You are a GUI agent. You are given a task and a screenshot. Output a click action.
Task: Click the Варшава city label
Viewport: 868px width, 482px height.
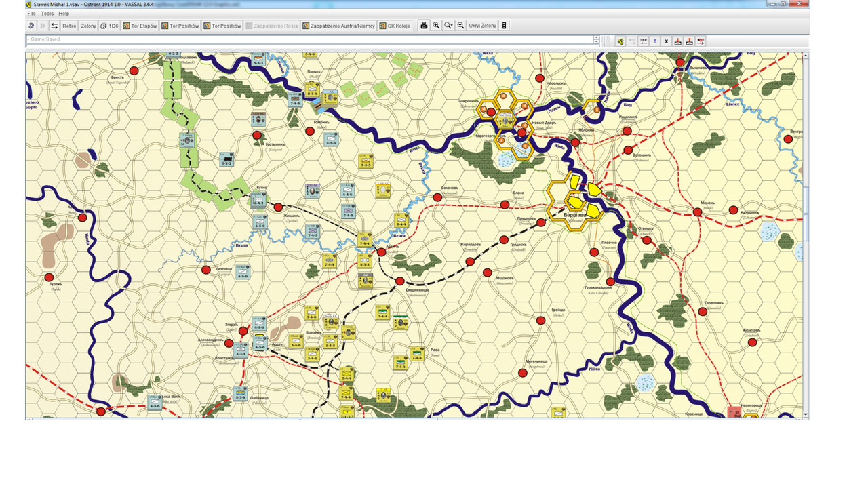coord(576,215)
